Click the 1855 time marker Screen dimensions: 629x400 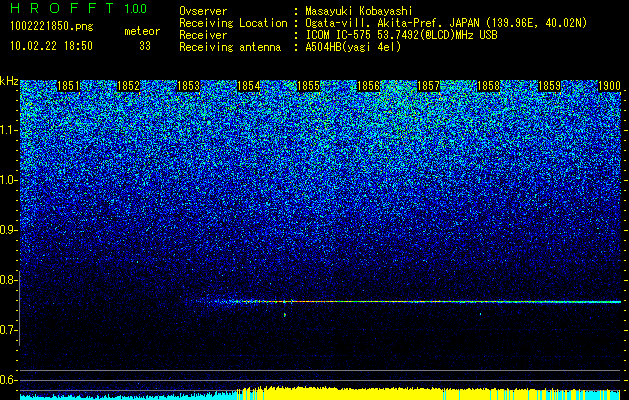click(308, 86)
